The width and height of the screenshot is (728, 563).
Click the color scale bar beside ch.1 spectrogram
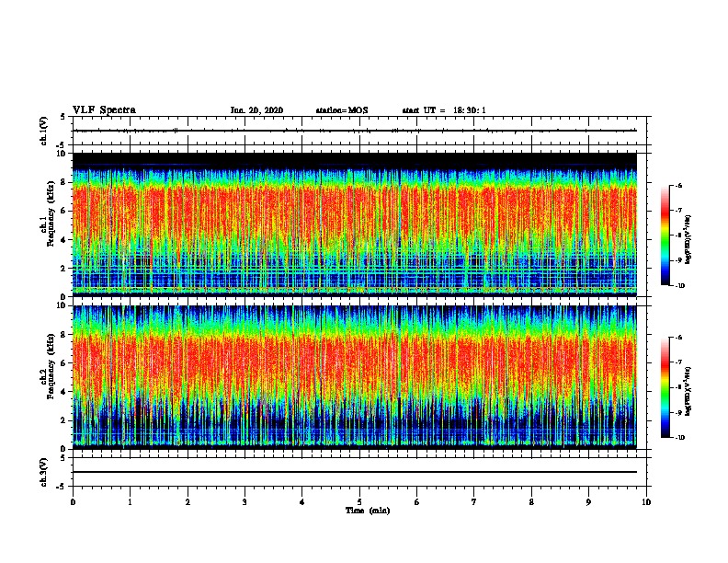tap(665, 236)
